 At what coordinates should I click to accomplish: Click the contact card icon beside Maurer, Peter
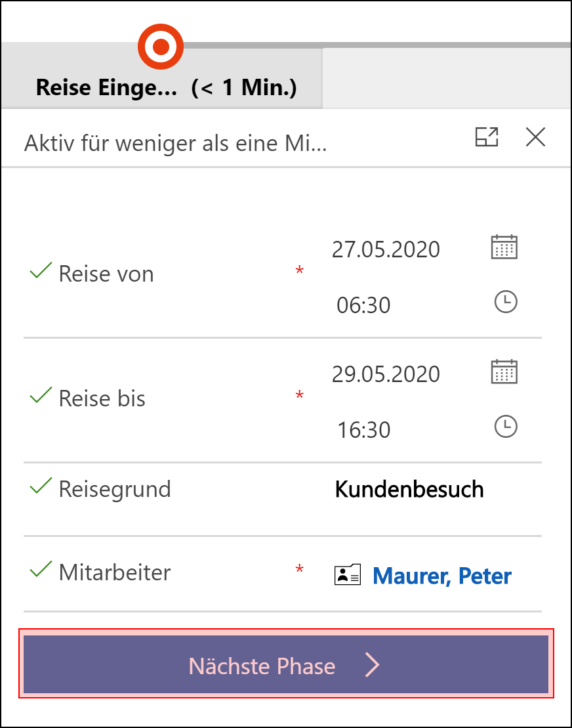pyautogui.click(x=348, y=574)
